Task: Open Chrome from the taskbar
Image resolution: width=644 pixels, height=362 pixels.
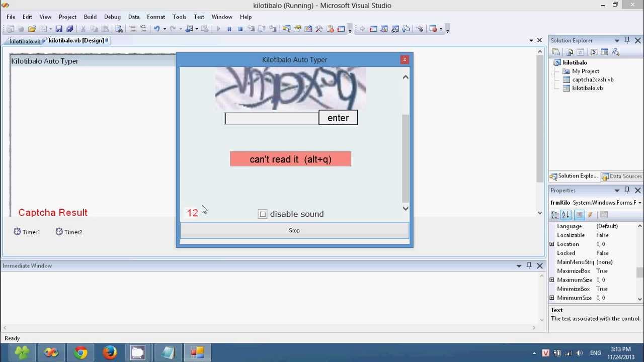Action: (x=80, y=352)
